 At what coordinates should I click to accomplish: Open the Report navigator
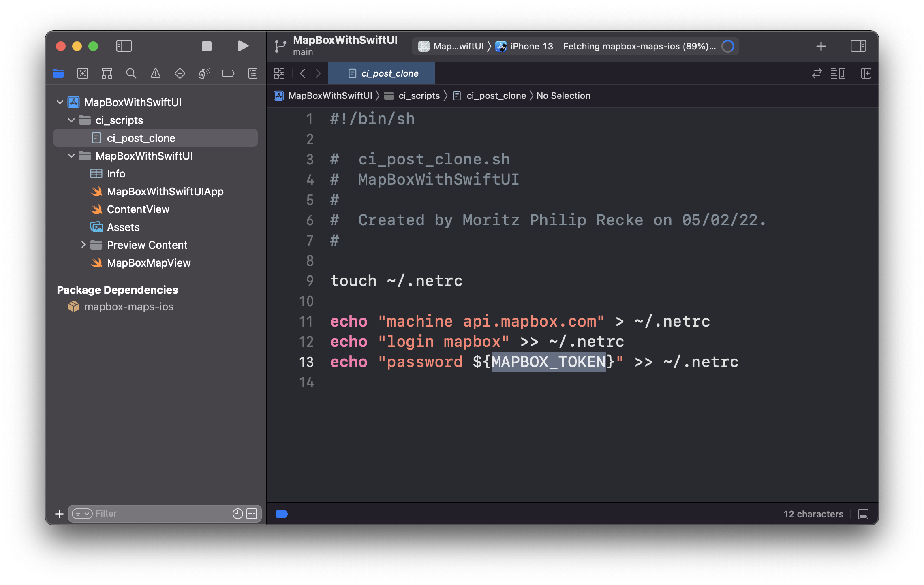click(x=252, y=73)
